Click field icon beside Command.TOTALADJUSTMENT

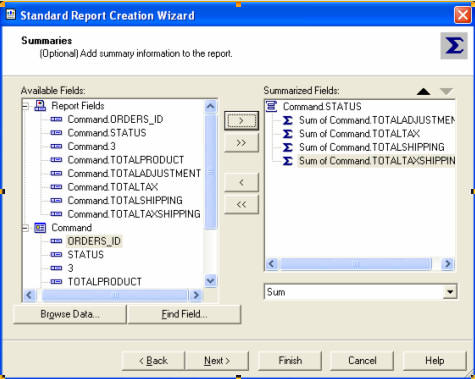tap(56, 173)
